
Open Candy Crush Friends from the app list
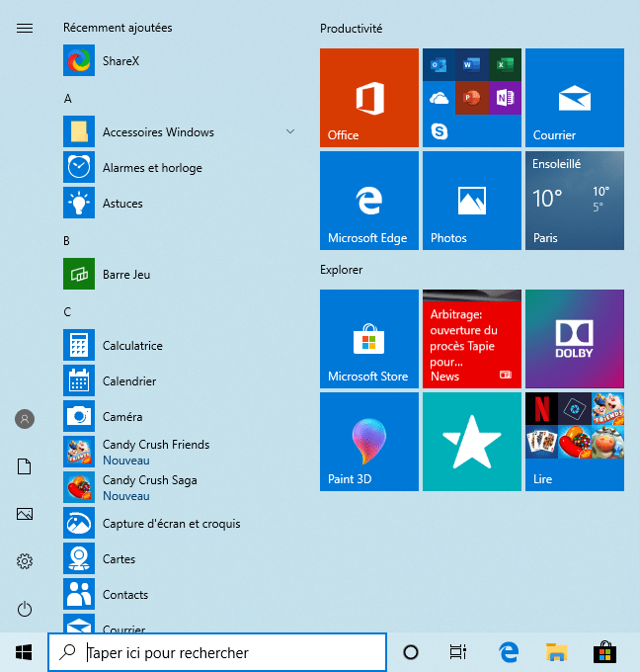coord(180,452)
